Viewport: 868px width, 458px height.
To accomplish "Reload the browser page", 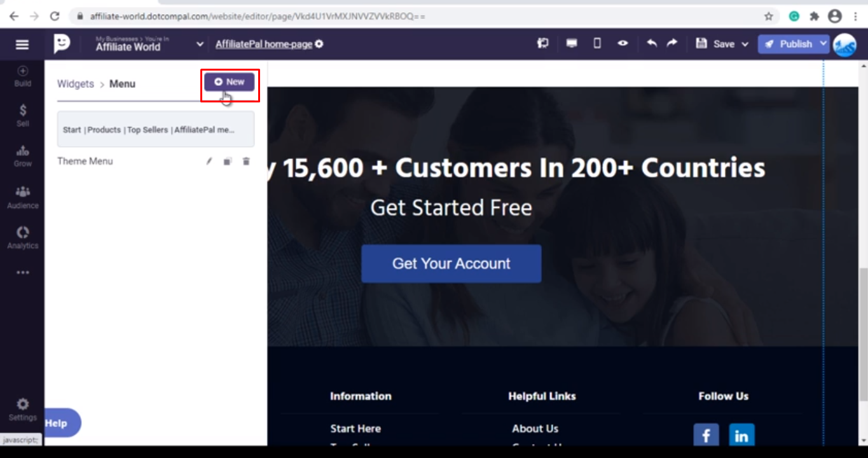I will coord(55,16).
